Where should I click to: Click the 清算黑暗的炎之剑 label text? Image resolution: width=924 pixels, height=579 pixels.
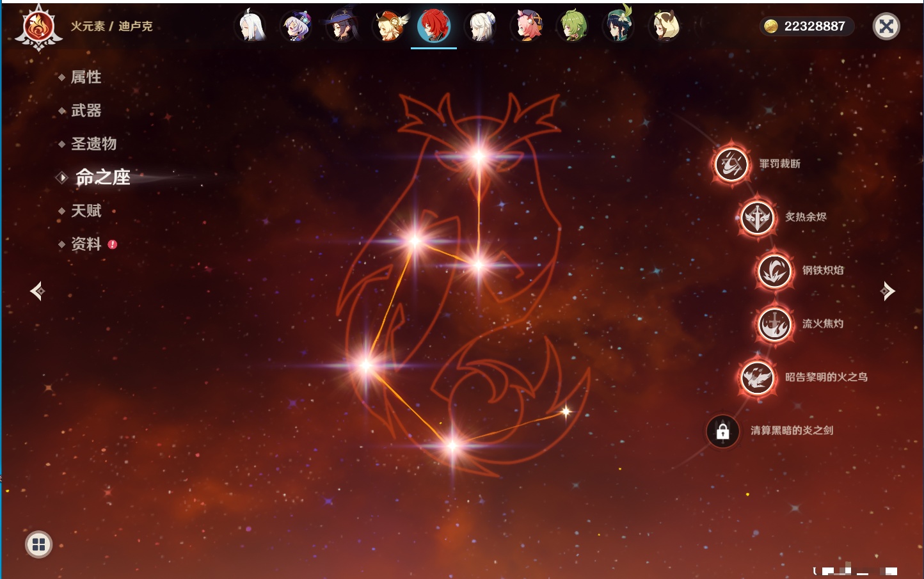[x=792, y=431]
